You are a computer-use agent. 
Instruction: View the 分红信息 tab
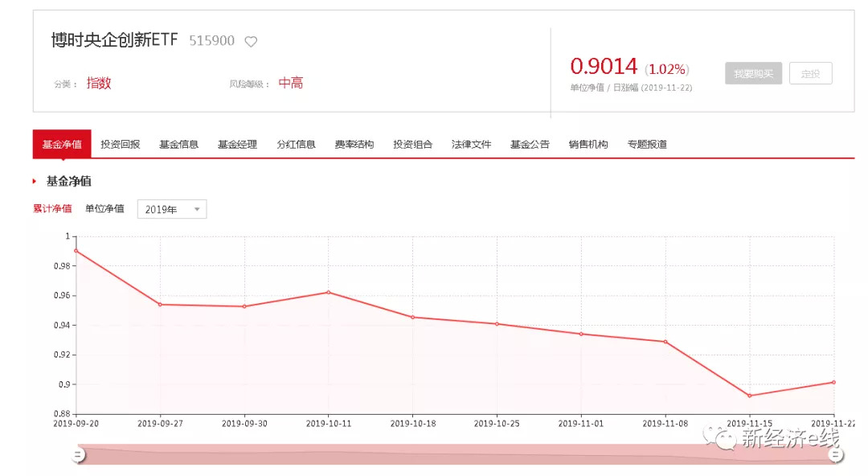(296, 144)
